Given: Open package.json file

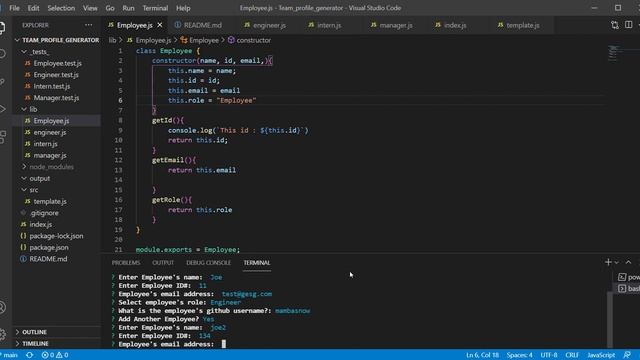Looking at the screenshot, I should pos(49,247).
